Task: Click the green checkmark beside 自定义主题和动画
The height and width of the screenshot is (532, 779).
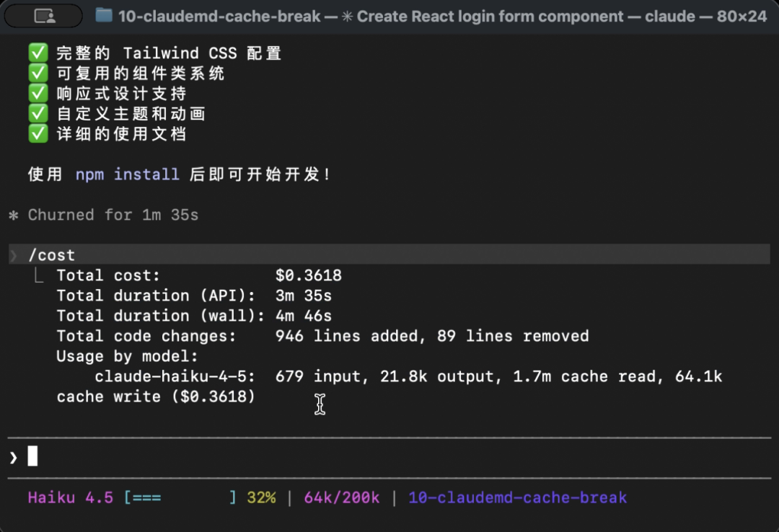Action: tap(38, 114)
